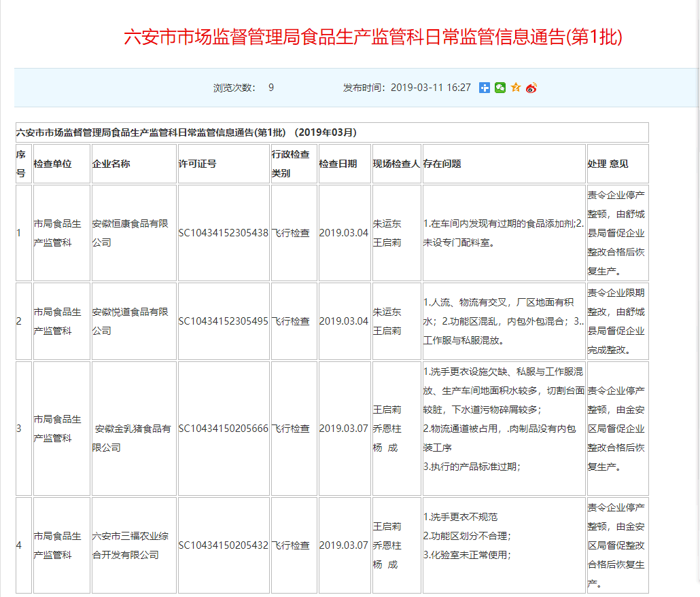700x597 pixels.
Task: Click inspectors 王启莉 乔恩柱 in 六安市三福农业 row
Action: 387,545
